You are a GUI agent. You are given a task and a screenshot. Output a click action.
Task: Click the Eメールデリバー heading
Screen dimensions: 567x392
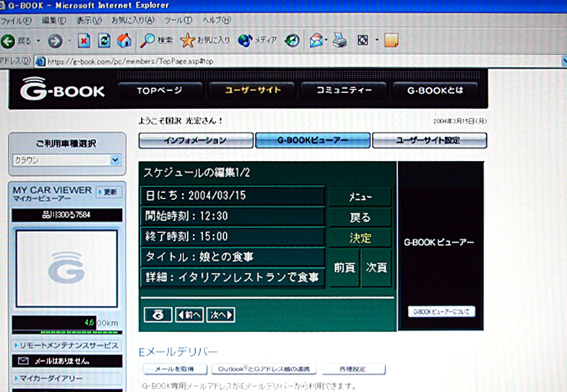178,352
